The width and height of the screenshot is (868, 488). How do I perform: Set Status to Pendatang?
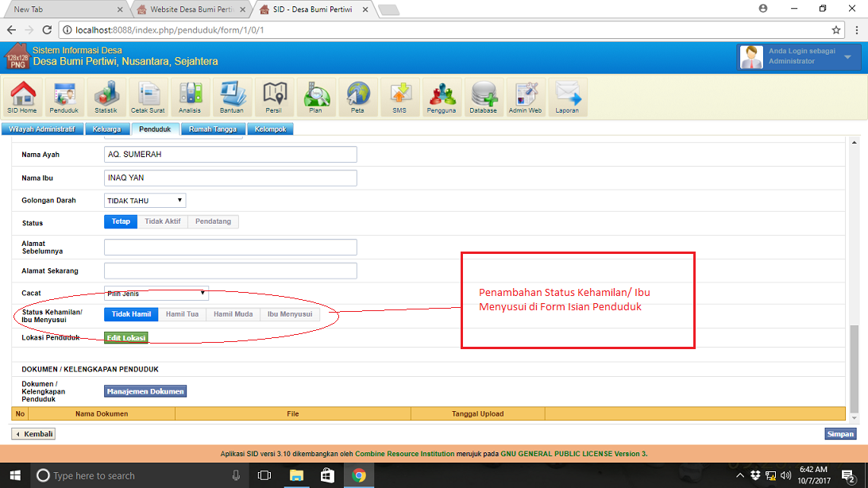213,221
